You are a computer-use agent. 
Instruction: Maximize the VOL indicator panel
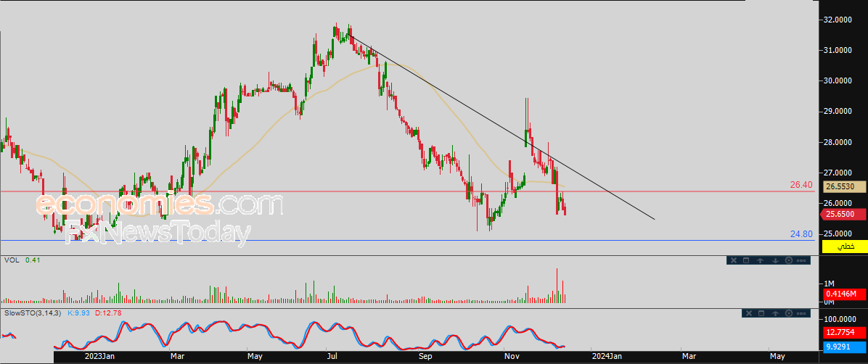(746, 260)
